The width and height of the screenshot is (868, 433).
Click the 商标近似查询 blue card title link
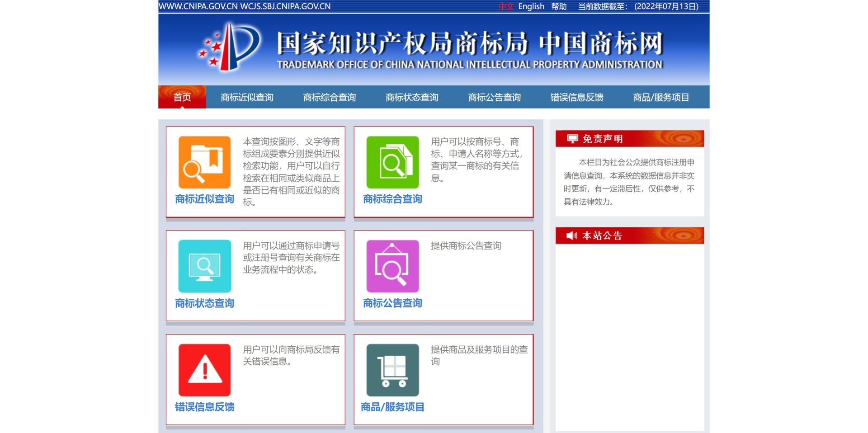(x=204, y=199)
